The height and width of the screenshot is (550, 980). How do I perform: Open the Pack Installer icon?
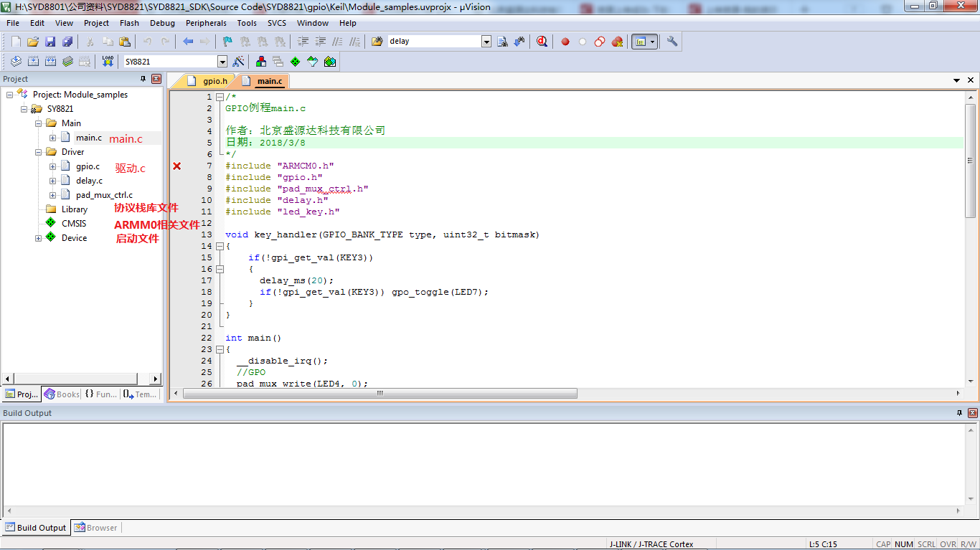329,62
